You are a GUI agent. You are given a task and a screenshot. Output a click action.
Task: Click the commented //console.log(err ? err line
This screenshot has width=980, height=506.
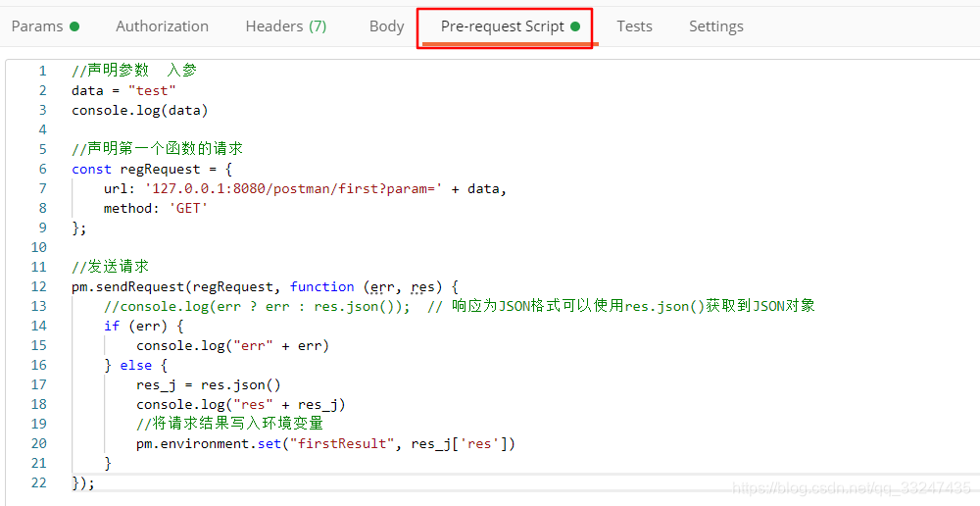[x=460, y=306]
